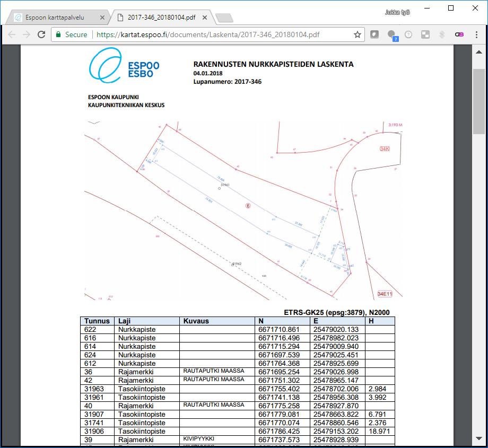The height and width of the screenshot is (448, 488).
Task: Click the vertical scrollbar thumb
Action: (x=479, y=101)
